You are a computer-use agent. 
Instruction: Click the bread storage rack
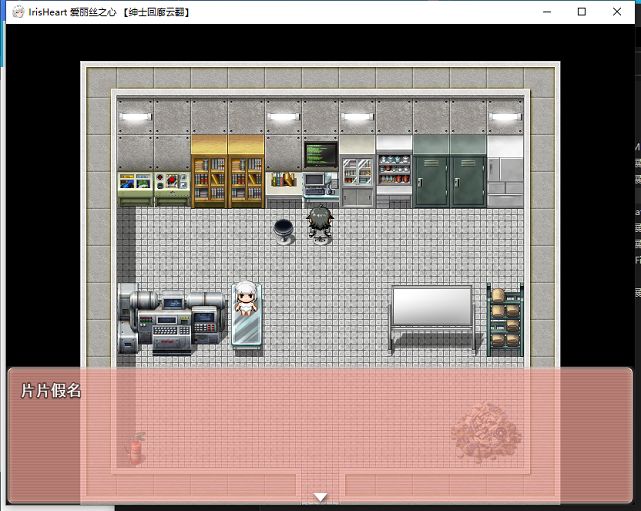[505, 318]
